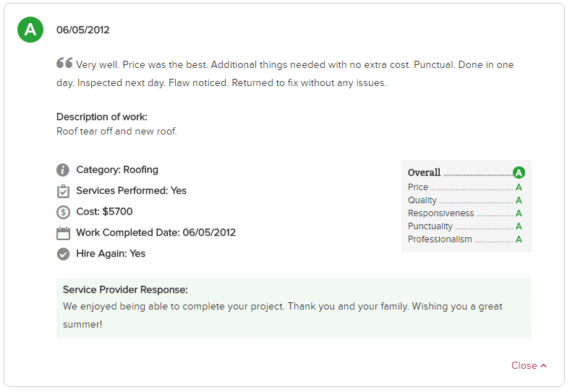The width and height of the screenshot is (570, 392).
Task: Click the checkmark icon beside Hire Again
Action: 63,254
